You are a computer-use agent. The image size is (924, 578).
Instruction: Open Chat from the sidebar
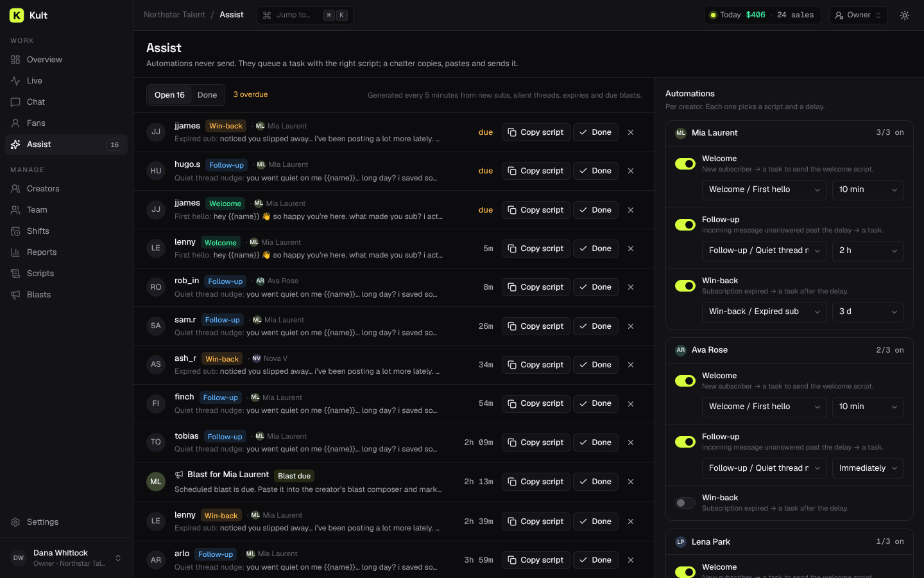pyautogui.click(x=66, y=102)
